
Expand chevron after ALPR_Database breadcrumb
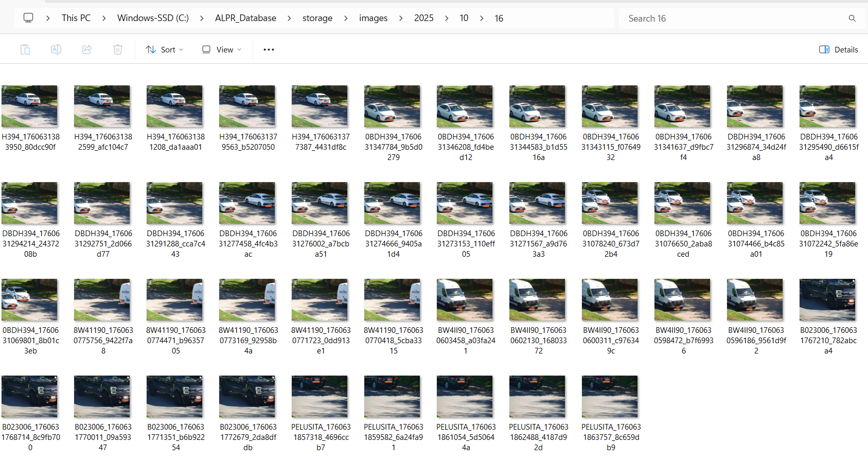click(289, 18)
